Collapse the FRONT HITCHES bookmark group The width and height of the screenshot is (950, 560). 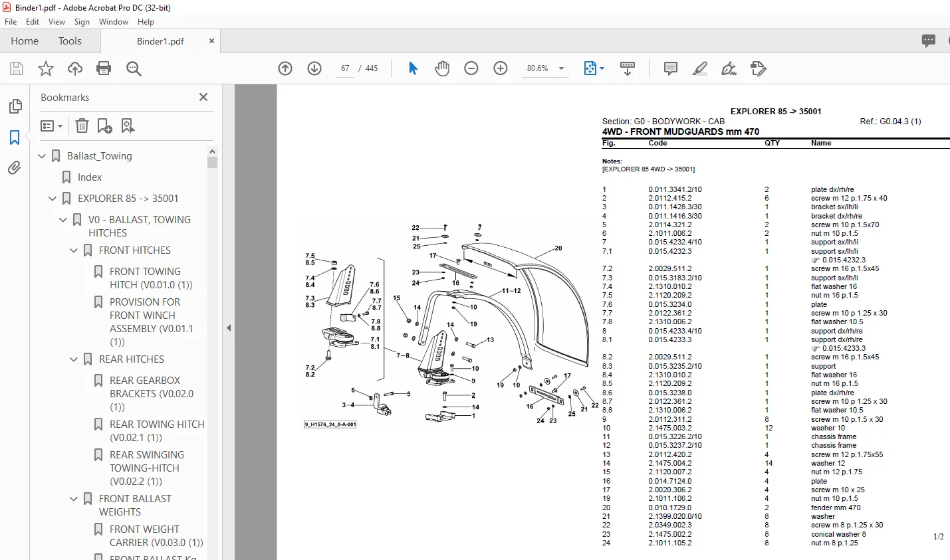(x=74, y=250)
